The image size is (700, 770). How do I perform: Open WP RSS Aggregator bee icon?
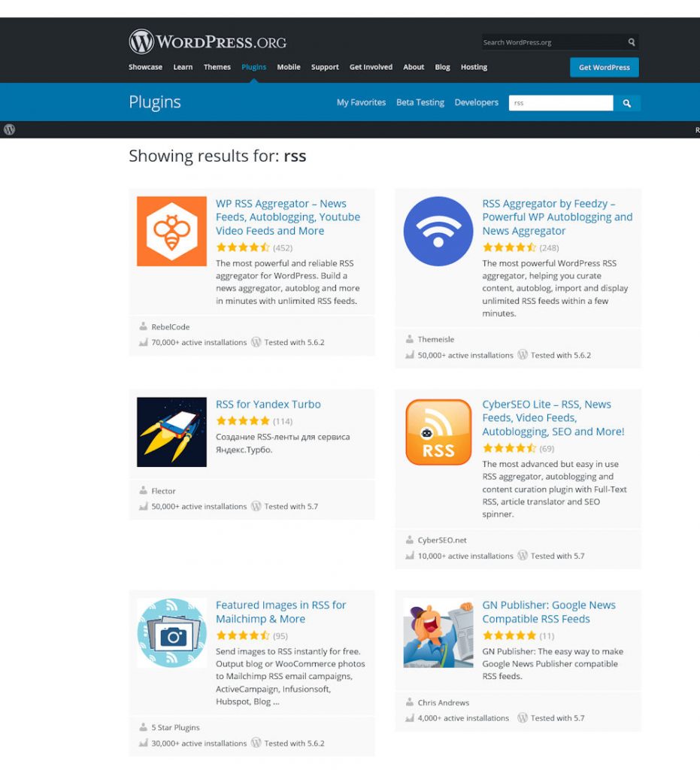(x=172, y=232)
